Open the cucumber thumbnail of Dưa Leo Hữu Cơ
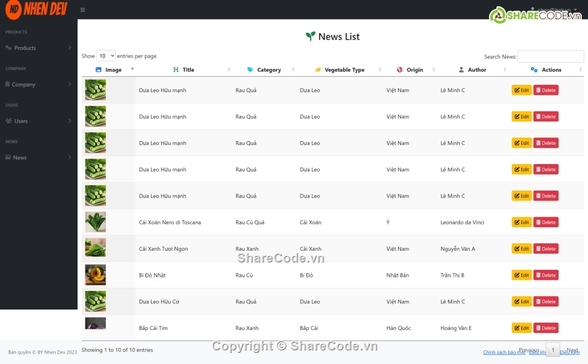The height and width of the screenshot is (364, 588). coord(95,301)
